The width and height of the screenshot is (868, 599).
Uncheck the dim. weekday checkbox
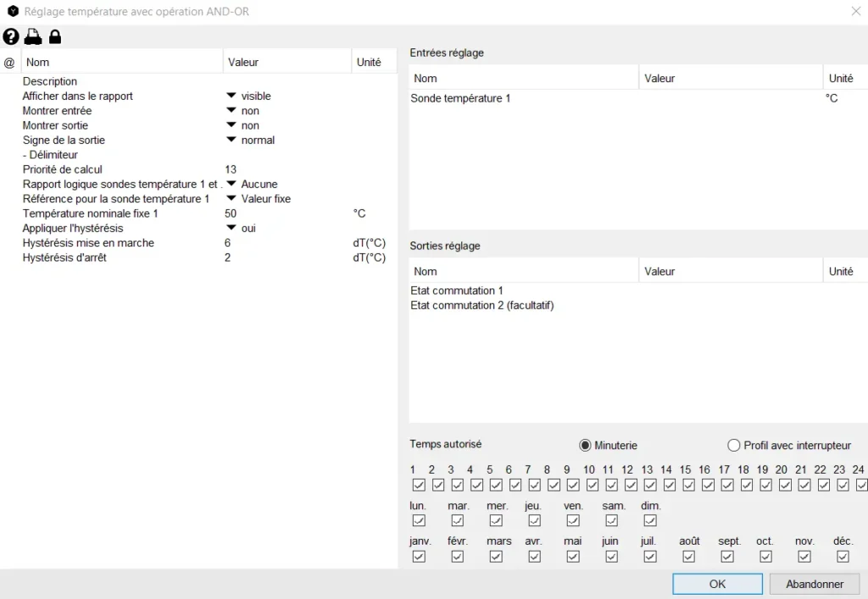click(650, 521)
